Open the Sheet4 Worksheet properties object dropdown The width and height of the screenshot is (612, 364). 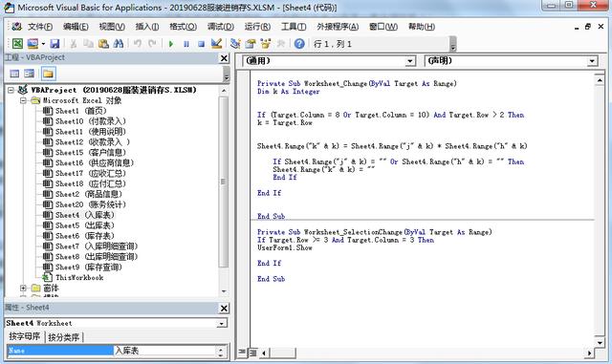click(221, 324)
